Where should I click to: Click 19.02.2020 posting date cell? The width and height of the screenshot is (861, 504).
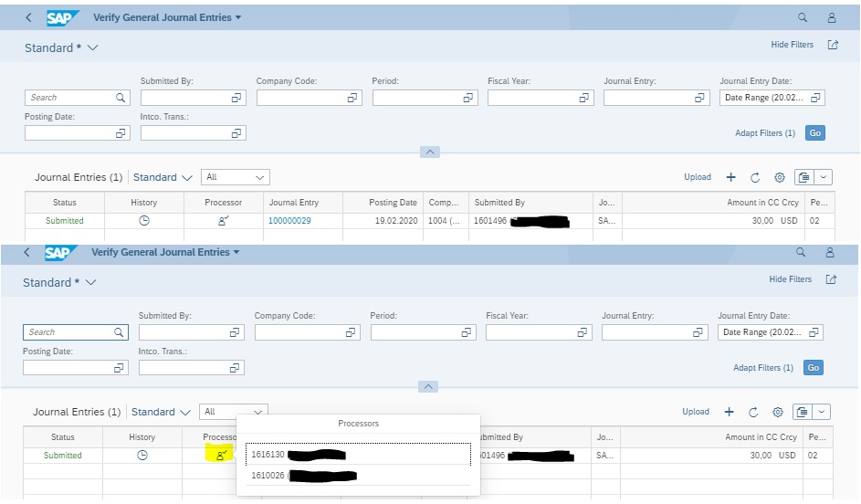click(x=396, y=220)
